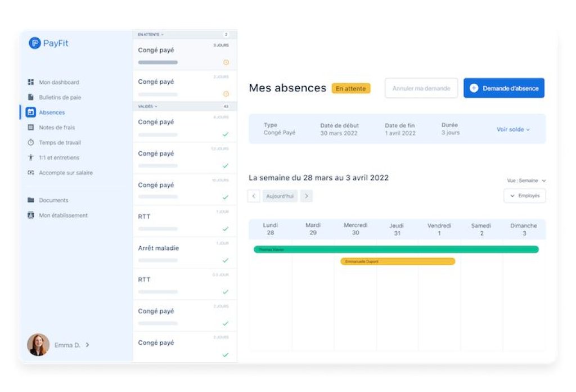Click the Aujourd'hui button
The width and height of the screenshot is (576, 392).
(280, 196)
